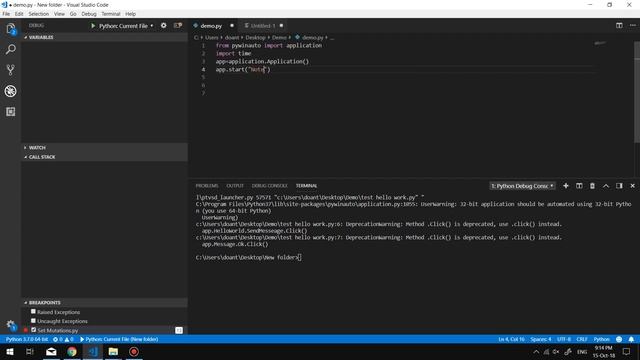Screen dimensions: 640x360
Task: Change end of line sequence CRLF
Action: coord(582,339)
